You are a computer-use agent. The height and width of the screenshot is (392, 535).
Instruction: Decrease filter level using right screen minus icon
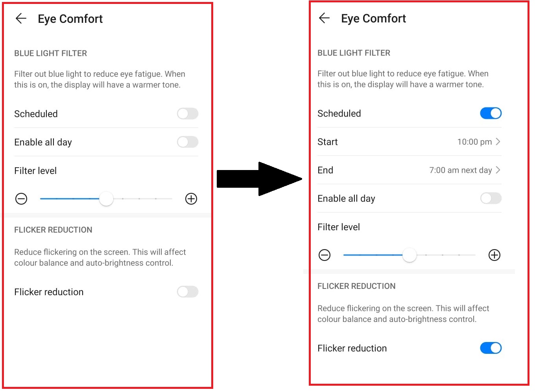(x=325, y=255)
